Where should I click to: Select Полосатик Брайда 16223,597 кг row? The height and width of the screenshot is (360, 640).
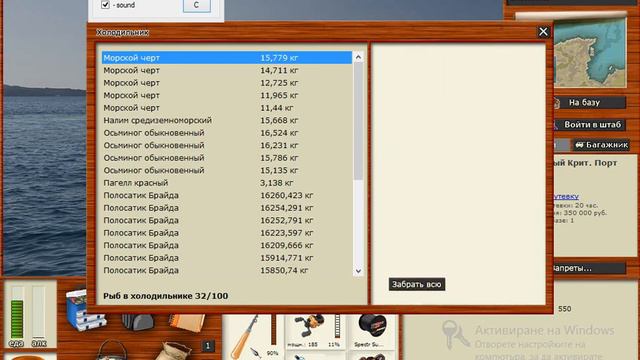click(x=227, y=233)
